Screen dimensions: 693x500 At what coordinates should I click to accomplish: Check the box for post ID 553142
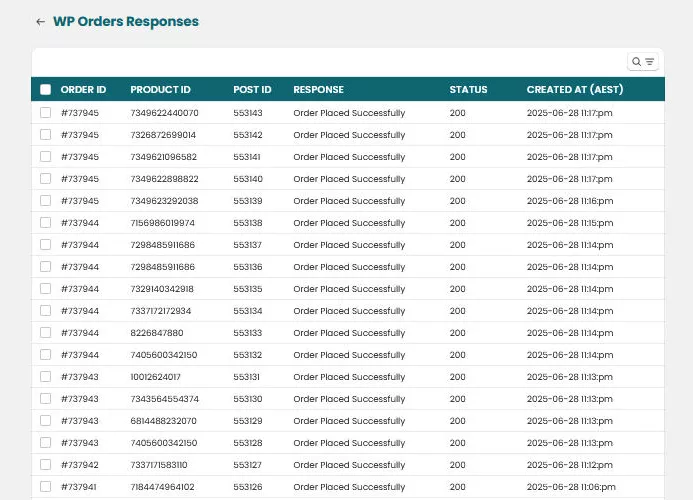(x=46, y=135)
